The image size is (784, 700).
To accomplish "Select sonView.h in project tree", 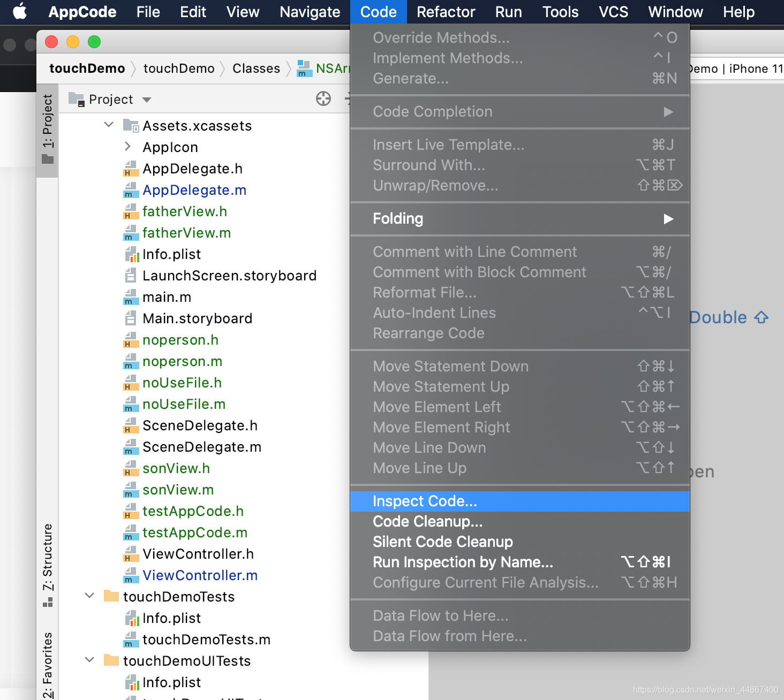I will coord(176,468).
